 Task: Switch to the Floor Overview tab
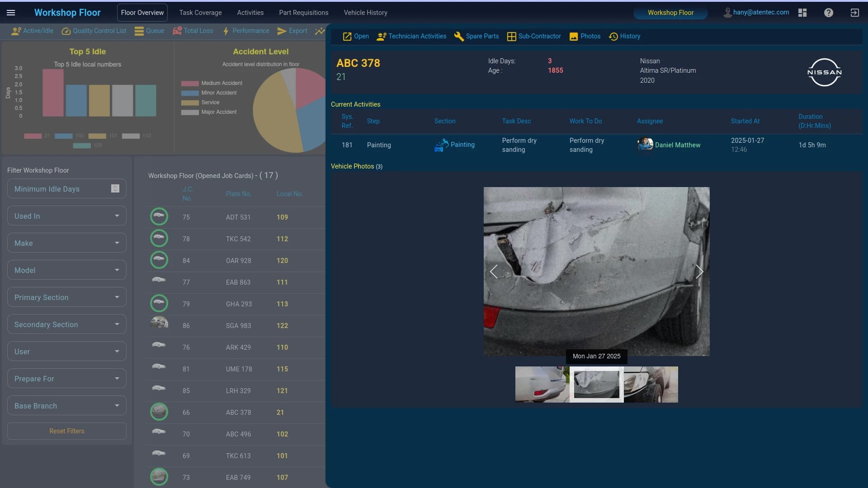[142, 13]
